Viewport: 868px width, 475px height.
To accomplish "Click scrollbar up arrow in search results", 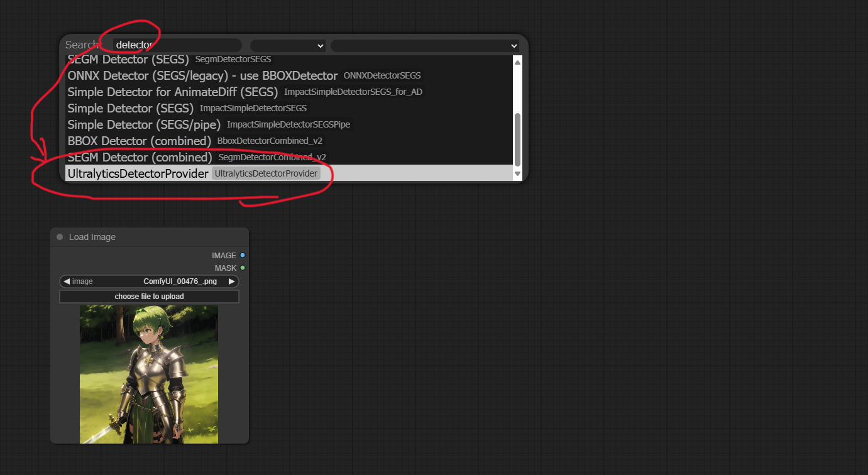I will 518,62.
